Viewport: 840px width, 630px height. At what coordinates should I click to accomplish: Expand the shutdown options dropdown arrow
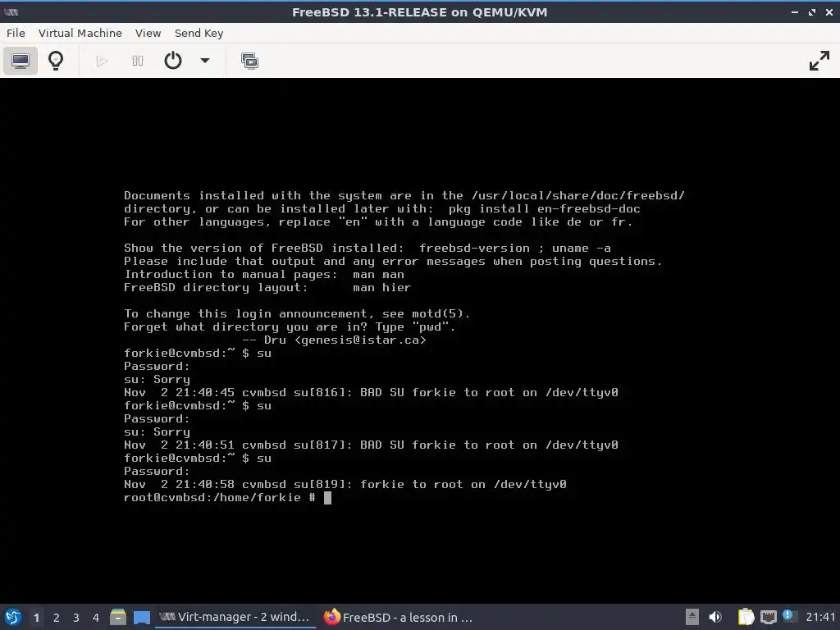[204, 61]
